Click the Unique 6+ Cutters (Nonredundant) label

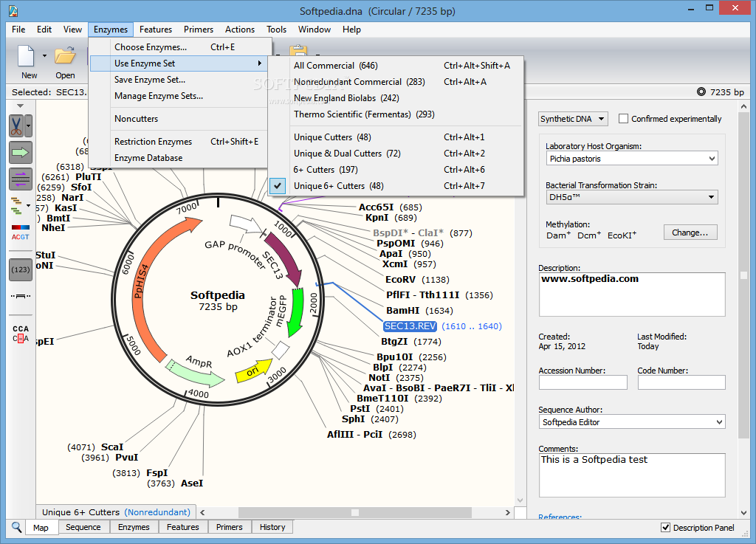pyautogui.click(x=116, y=512)
